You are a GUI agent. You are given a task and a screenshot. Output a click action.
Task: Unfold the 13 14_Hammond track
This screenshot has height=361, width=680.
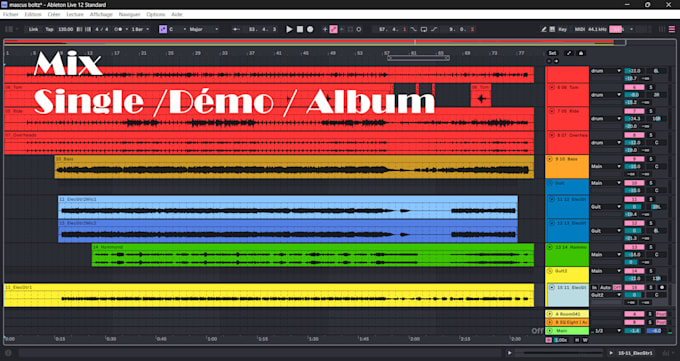(x=549, y=247)
